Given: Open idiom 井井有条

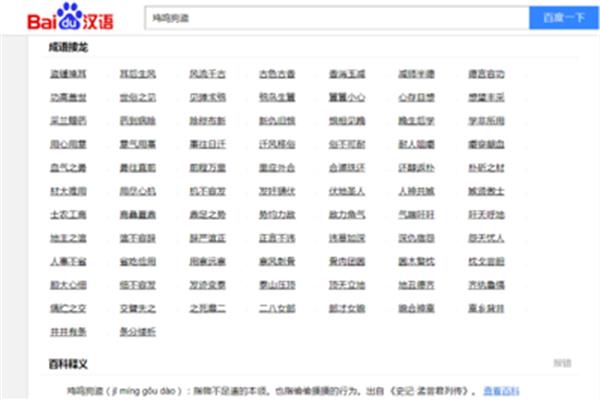Looking at the screenshot, I should coord(68,332).
